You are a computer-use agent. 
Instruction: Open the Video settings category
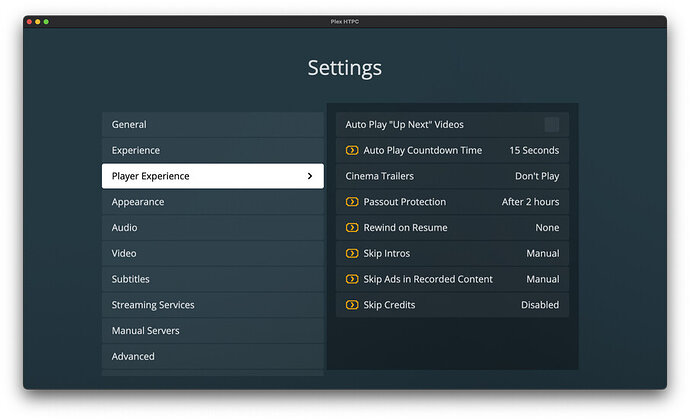click(x=213, y=253)
